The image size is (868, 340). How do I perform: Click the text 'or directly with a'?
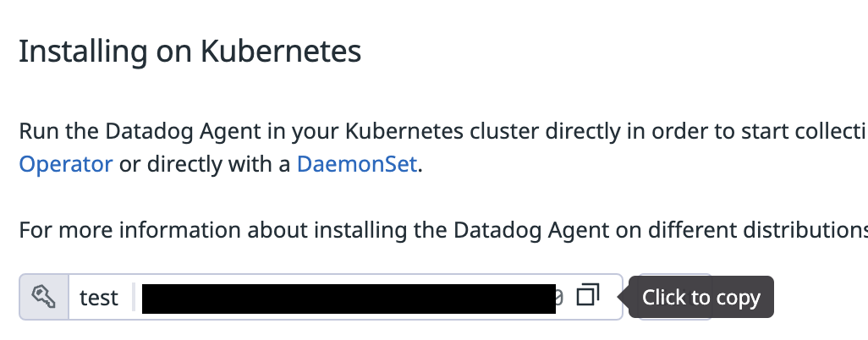[x=205, y=164]
